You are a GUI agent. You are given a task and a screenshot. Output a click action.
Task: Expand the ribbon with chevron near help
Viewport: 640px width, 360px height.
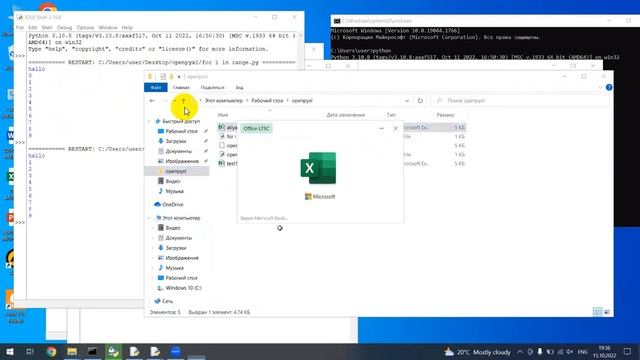(x=600, y=87)
